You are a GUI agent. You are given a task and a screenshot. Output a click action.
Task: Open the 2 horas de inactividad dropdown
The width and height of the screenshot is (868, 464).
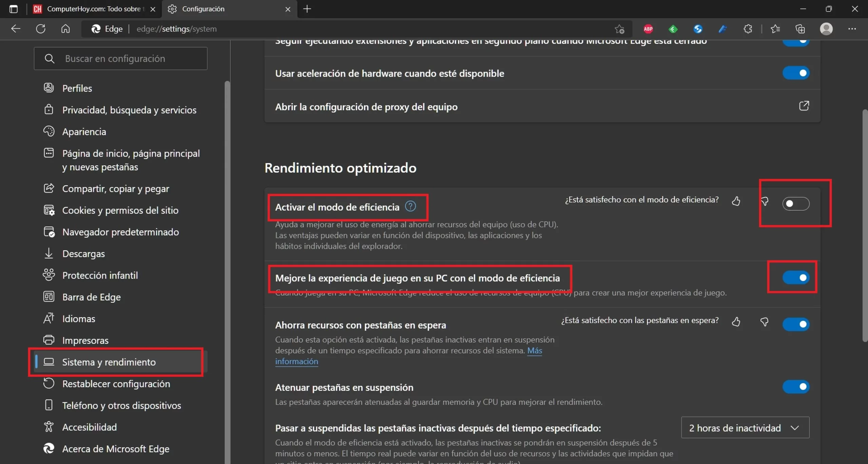coord(745,428)
